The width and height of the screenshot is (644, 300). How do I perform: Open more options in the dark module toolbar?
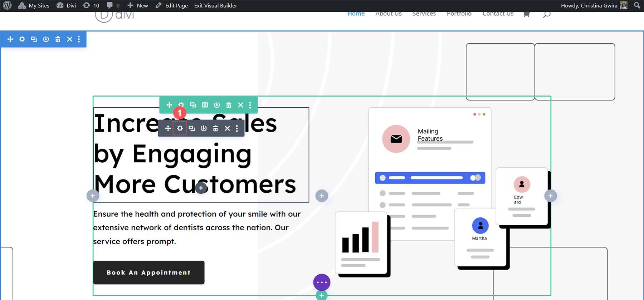(x=237, y=128)
